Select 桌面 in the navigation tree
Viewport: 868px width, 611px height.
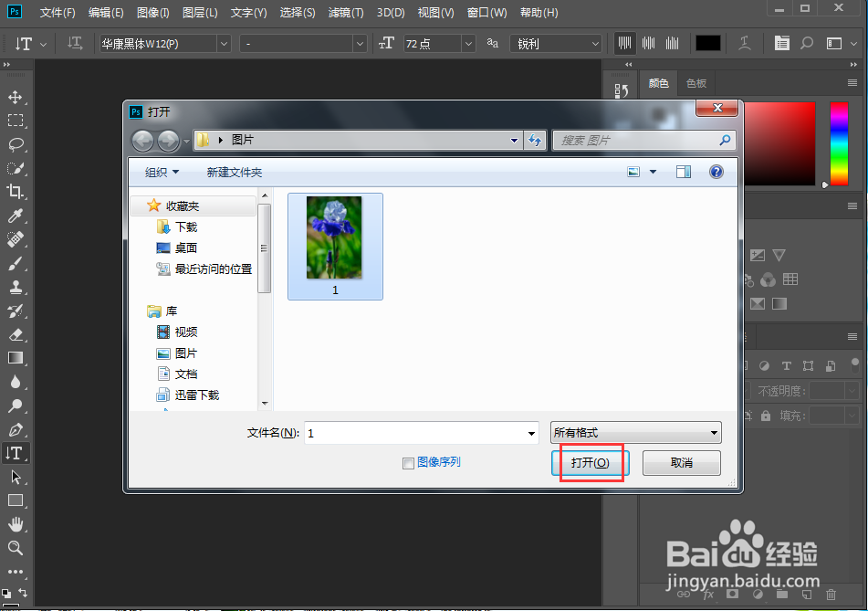186,248
